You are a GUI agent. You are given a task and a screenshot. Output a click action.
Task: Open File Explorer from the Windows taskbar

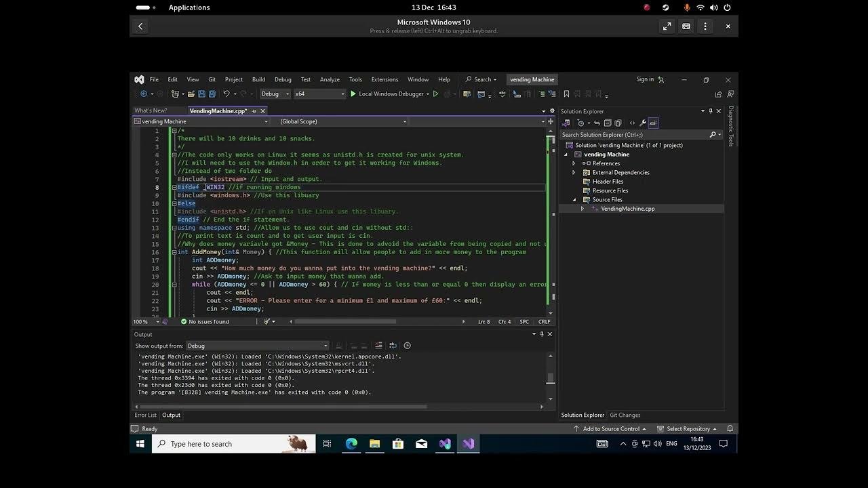pos(374,444)
